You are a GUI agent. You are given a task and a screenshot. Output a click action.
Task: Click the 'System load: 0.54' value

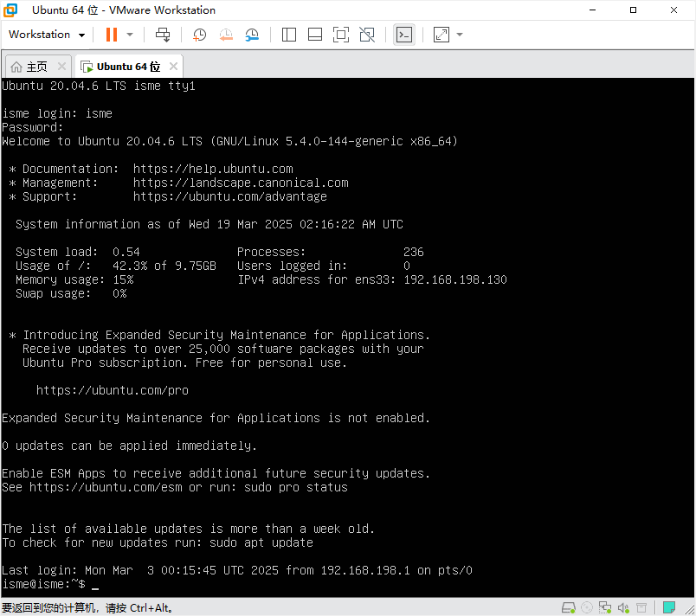click(x=78, y=252)
